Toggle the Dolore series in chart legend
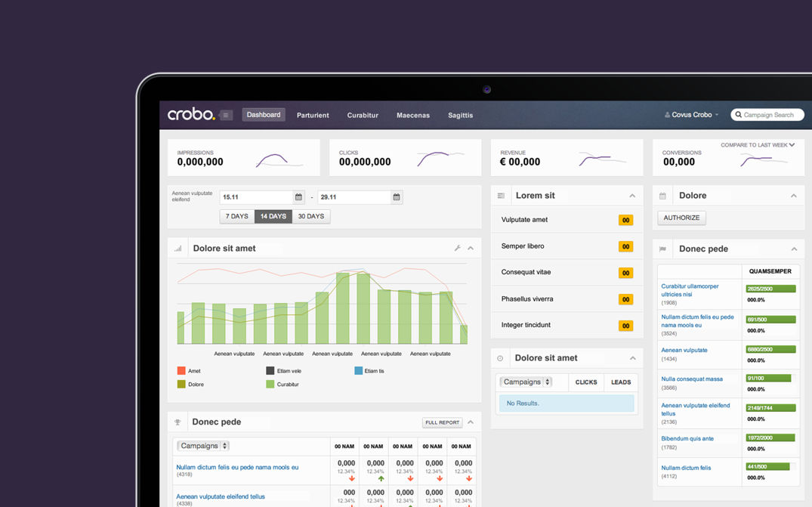The height and width of the screenshot is (507, 812). (190, 385)
